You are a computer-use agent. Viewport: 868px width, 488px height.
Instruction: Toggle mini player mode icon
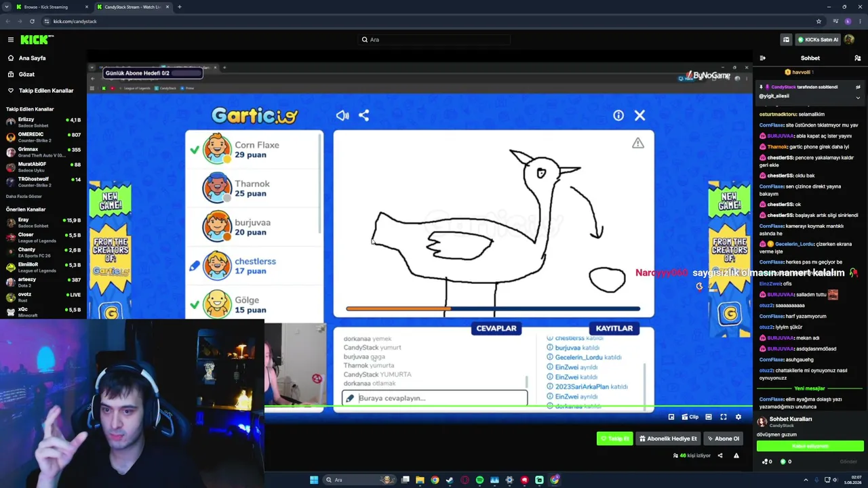click(x=671, y=417)
